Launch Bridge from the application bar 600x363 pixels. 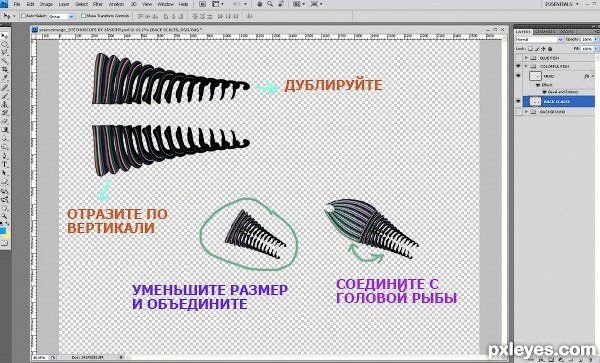[202, 4]
